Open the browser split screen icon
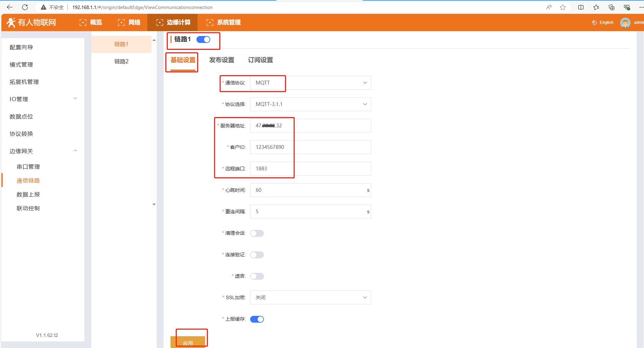The image size is (644, 348). [581, 7]
